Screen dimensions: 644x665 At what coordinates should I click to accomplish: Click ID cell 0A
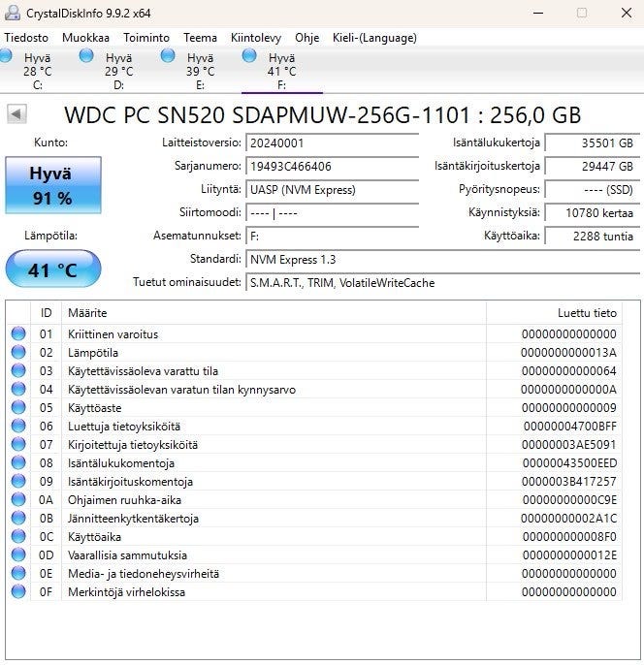(46, 500)
